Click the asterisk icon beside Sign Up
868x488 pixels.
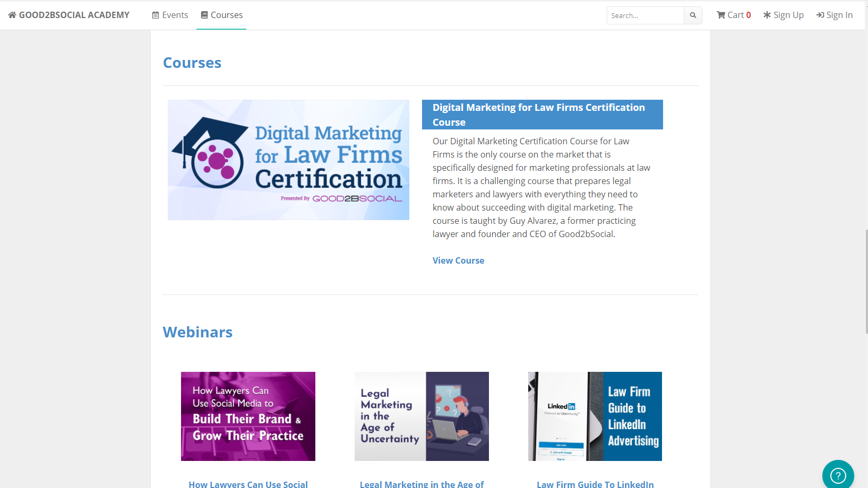pyautogui.click(x=767, y=15)
